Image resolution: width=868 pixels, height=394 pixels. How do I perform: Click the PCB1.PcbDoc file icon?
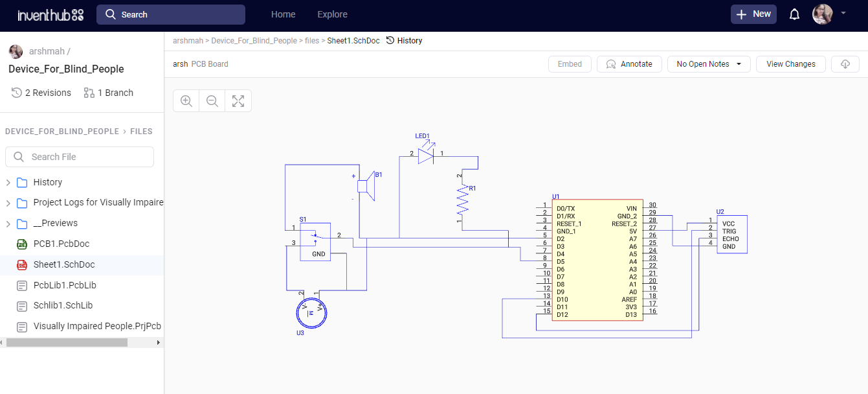coord(21,244)
